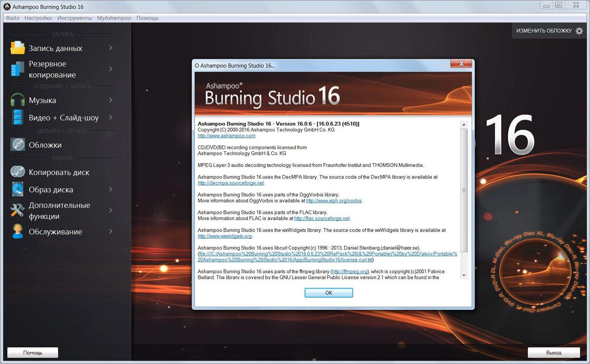The width and height of the screenshot is (590, 364).
Task: Open the Настройки menu
Action: click(38, 18)
